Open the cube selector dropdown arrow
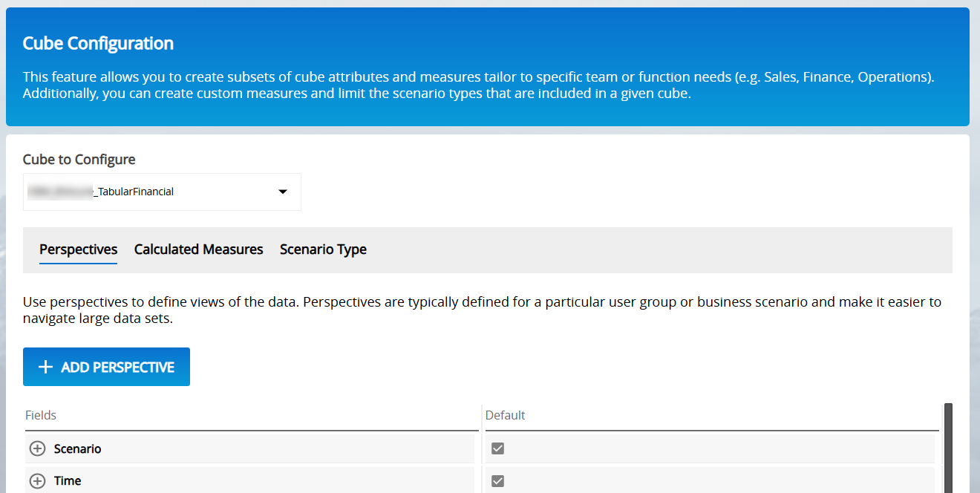980x493 pixels. tap(282, 192)
